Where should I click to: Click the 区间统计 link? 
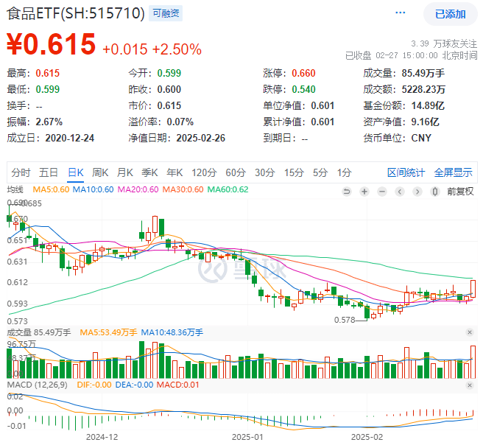(406, 172)
